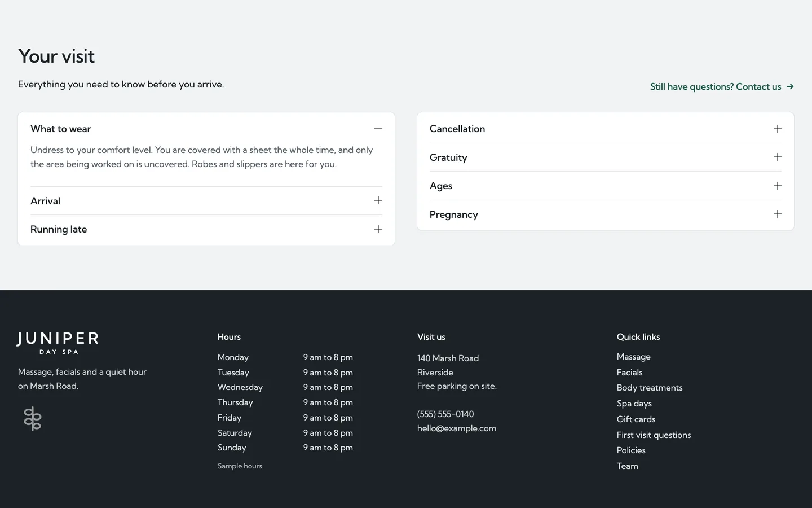This screenshot has width=812, height=508.
Task: Click the plus icon beside Ages
Action: 778,186
